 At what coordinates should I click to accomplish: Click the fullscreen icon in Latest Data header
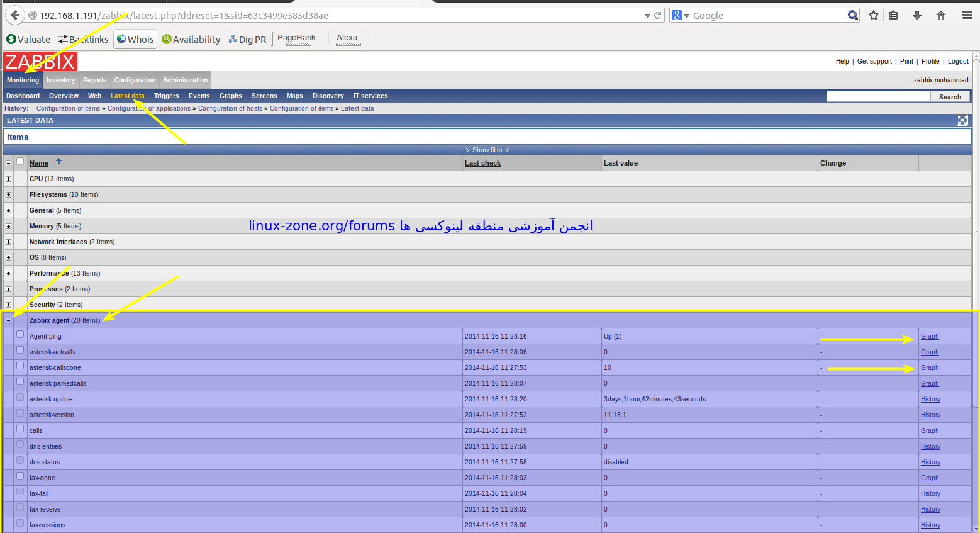[962, 120]
